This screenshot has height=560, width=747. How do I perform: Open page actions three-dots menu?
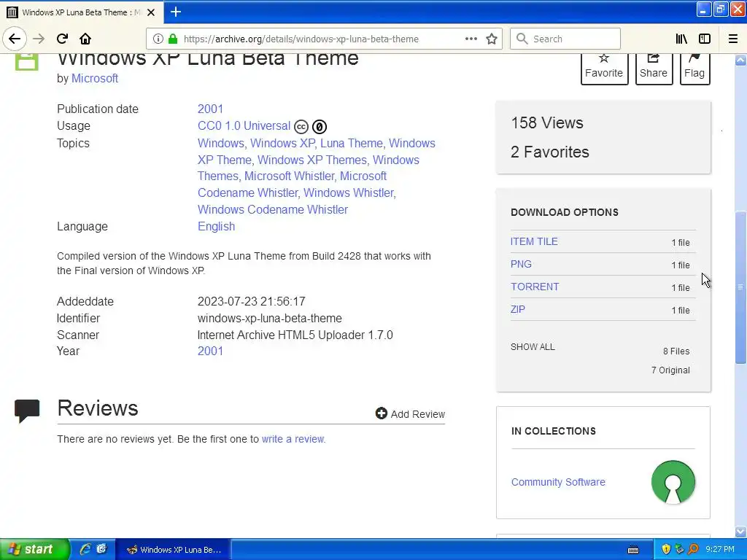click(471, 39)
